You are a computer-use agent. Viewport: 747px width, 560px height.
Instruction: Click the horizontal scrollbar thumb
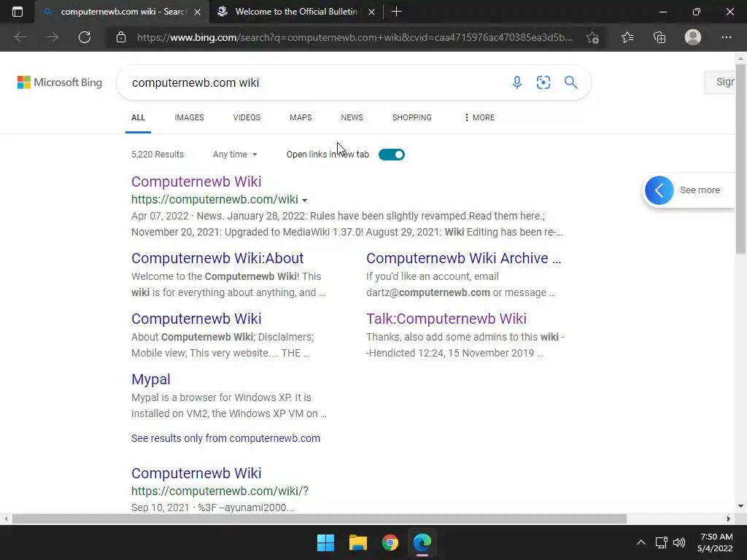320,518
